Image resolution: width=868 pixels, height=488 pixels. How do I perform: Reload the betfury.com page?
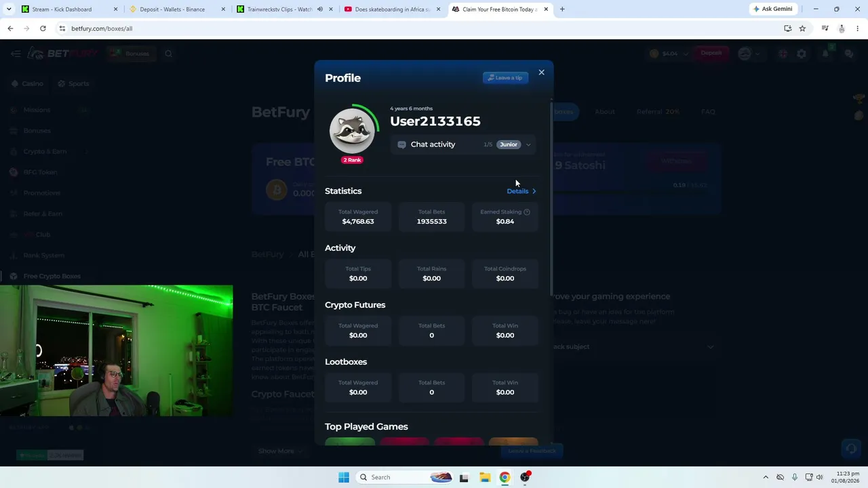coord(43,28)
